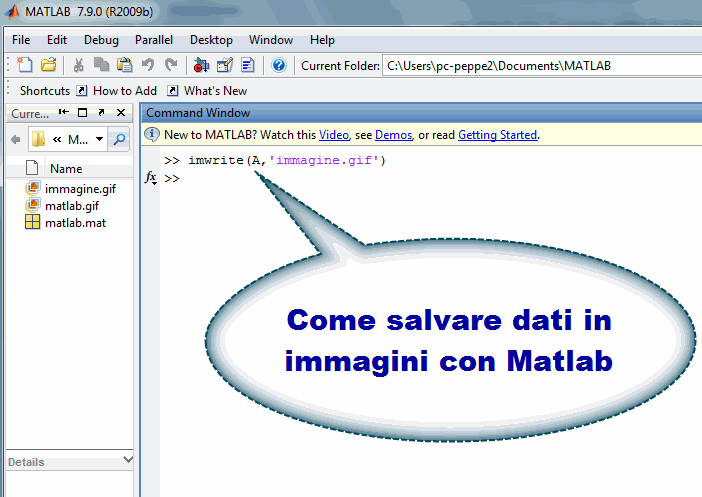Click the fx function browser icon
The image size is (702, 497).
point(151,178)
